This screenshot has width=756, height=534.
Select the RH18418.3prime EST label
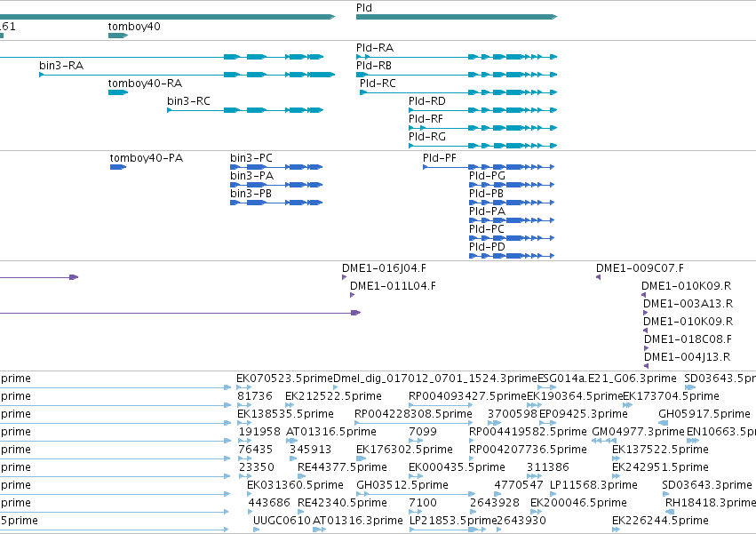[x=711, y=503]
